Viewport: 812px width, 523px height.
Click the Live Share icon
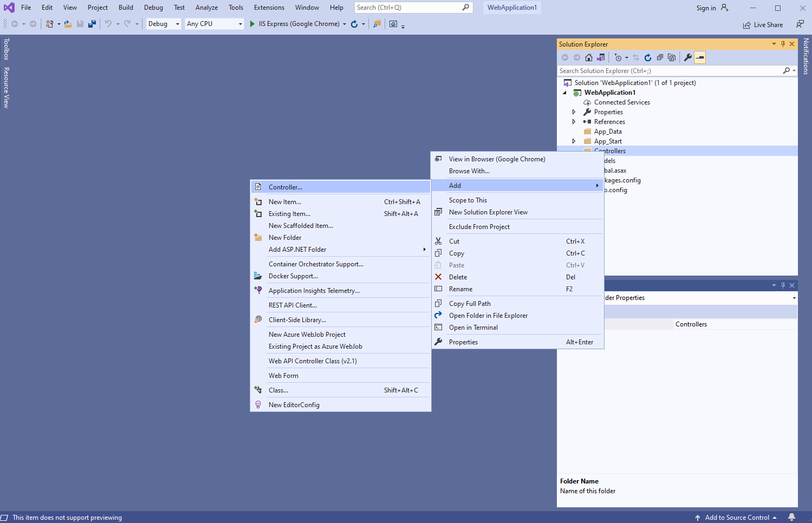763,25
